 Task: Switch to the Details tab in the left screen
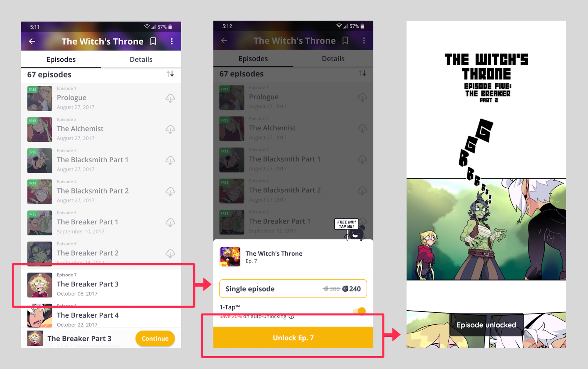(x=141, y=59)
